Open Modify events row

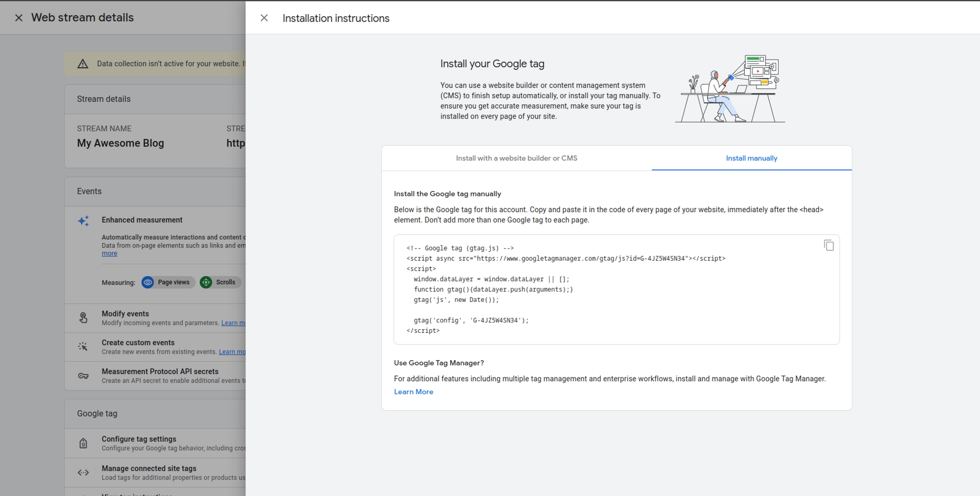[155, 318]
